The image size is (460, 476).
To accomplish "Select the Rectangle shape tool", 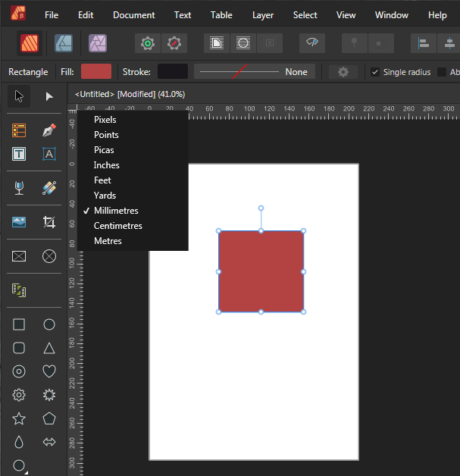I will [x=19, y=324].
